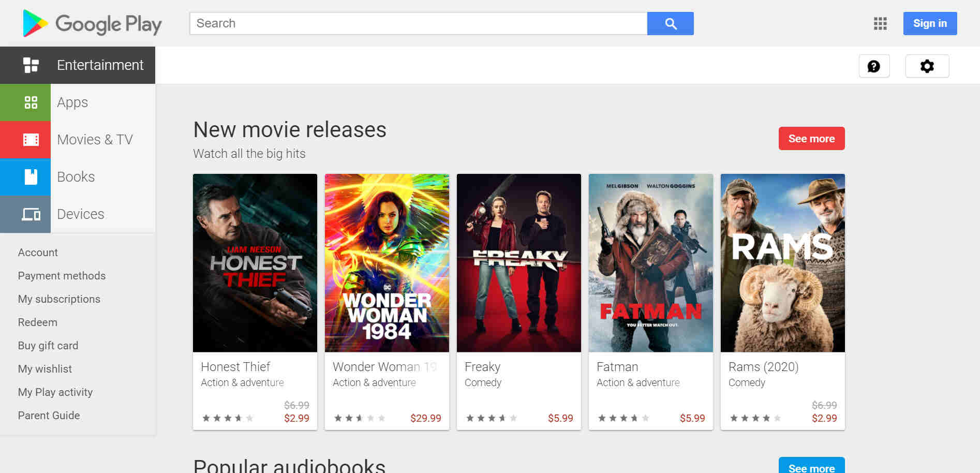Click the star rating on Wonder Woman

360,418
